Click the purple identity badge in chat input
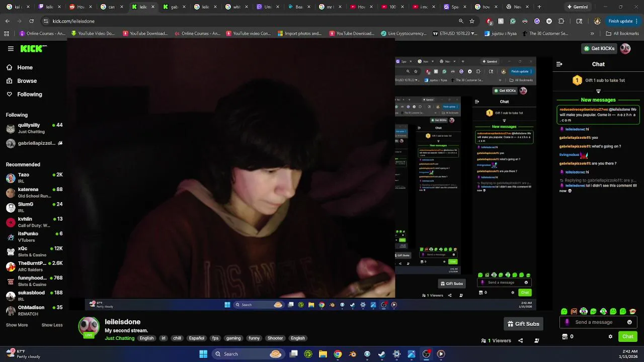The width and height of the screenshot is (644, 362). pyautogui.click(x=568, y=322)
